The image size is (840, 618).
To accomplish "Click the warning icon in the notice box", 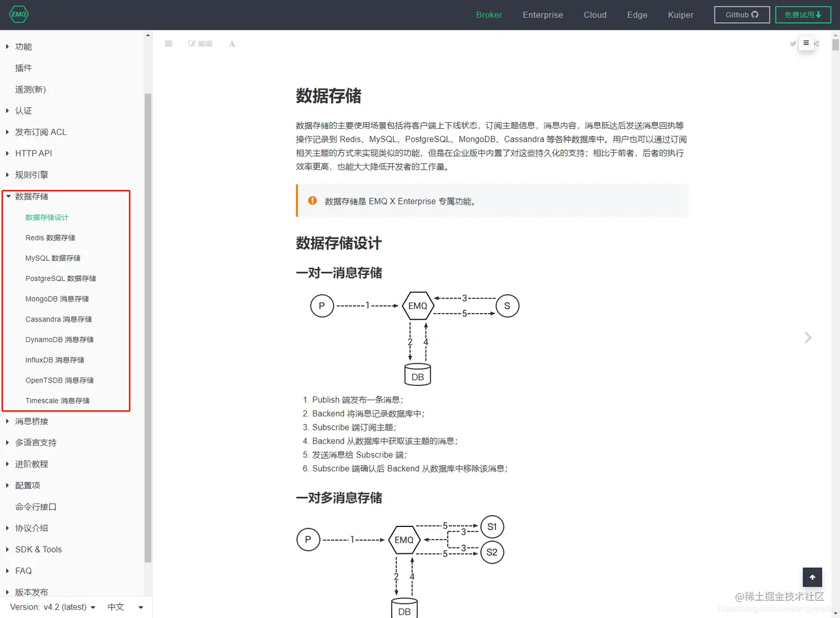I will pos(312,201).
